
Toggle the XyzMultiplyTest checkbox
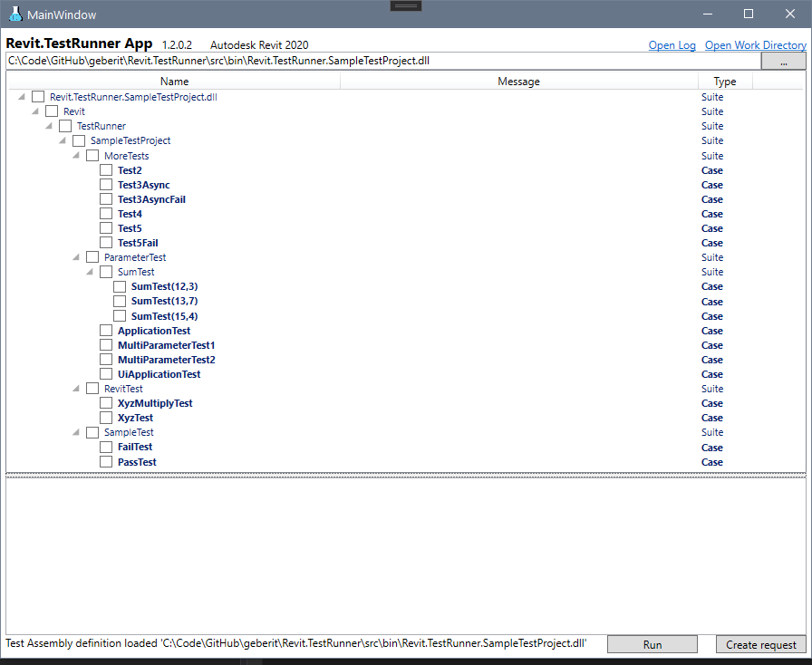pos(106,403)
